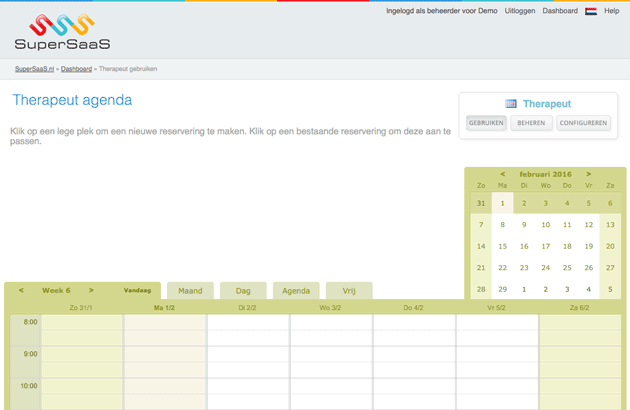Jump to today with Vandaag
Screen dimensions: 630x410
point(137,290)
